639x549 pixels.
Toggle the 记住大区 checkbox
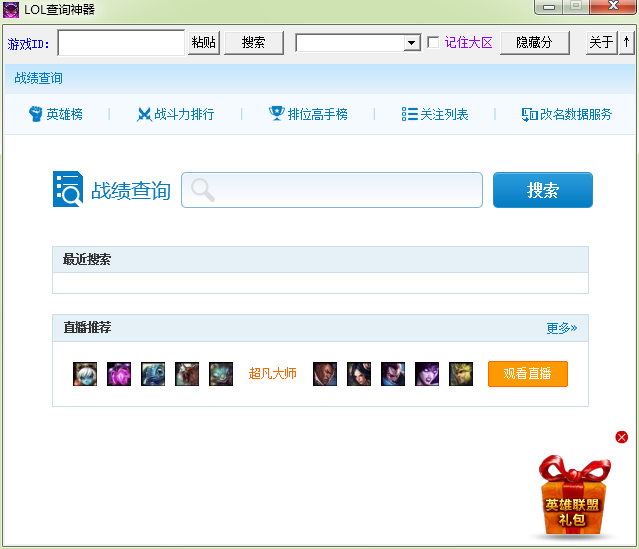(x=433, y=42)
